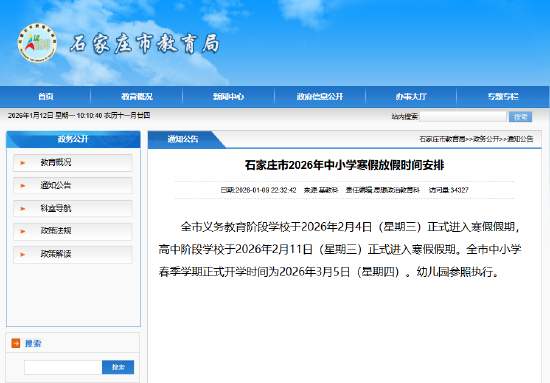
Task: Go to 新闻中心 in navigation bar
Action: click(x=228, y=96)
